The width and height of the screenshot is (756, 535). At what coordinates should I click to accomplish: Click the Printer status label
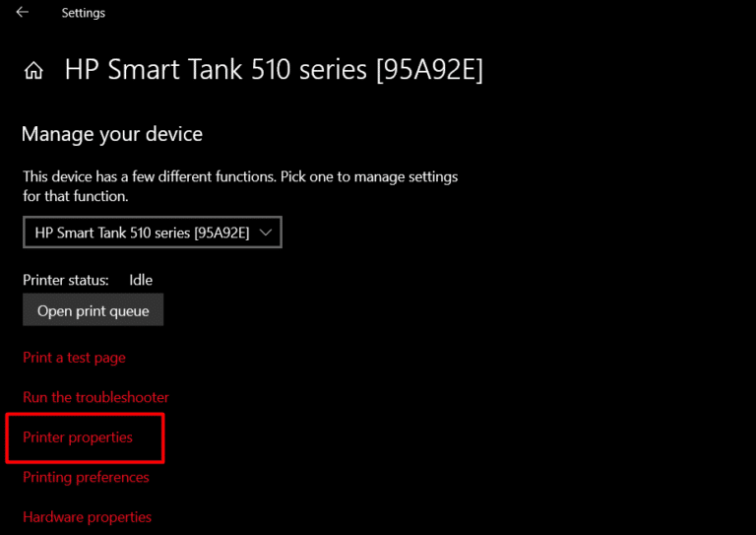click(x=65, y=280)
